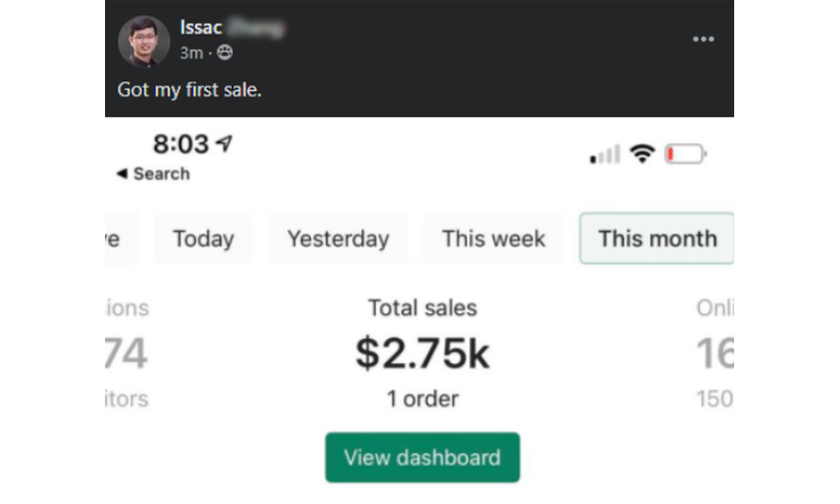The image size is (840, 504).
Task: Tap the 1 order count text
Action: point(422,399)
